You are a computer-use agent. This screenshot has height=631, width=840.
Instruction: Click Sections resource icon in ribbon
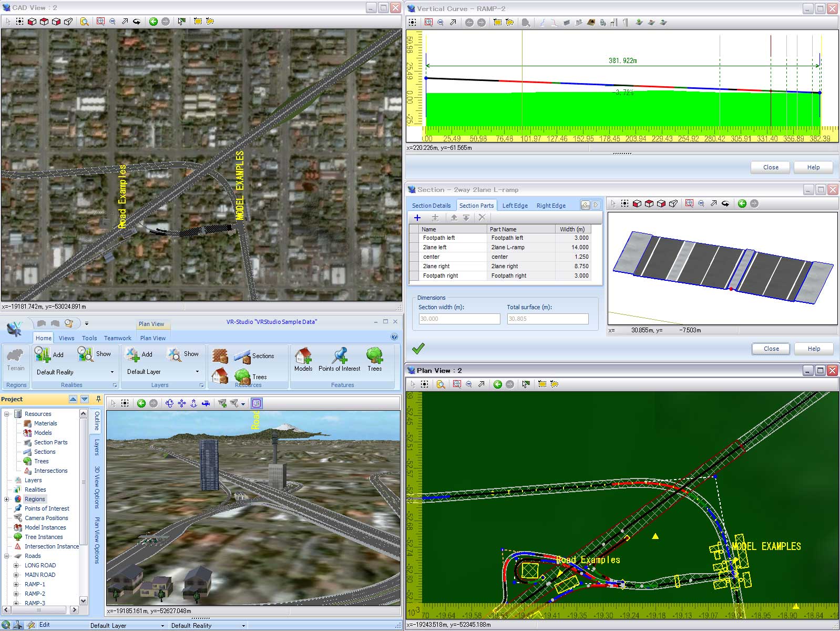coord(242,357)
